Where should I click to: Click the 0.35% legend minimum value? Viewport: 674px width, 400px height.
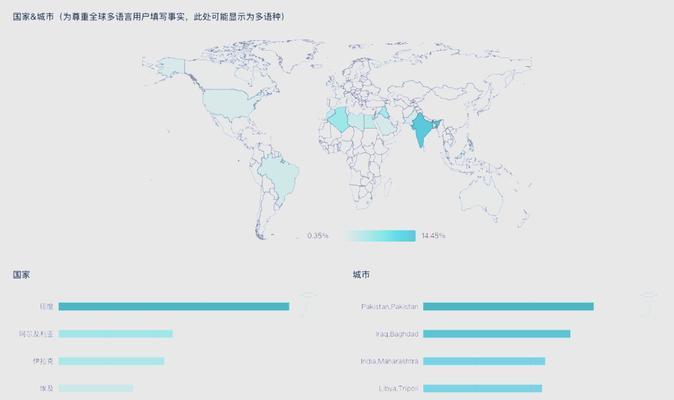(x=318, y=235)
